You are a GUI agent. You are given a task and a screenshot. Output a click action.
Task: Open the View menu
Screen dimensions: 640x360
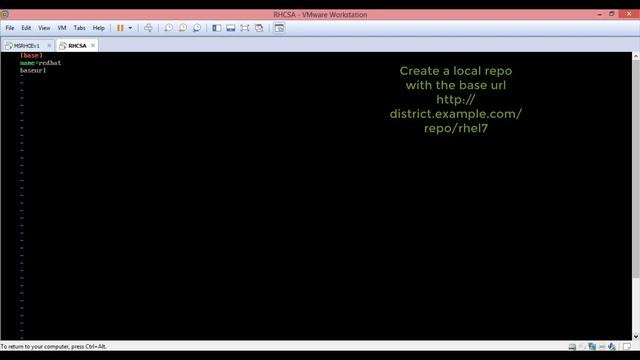44,28
